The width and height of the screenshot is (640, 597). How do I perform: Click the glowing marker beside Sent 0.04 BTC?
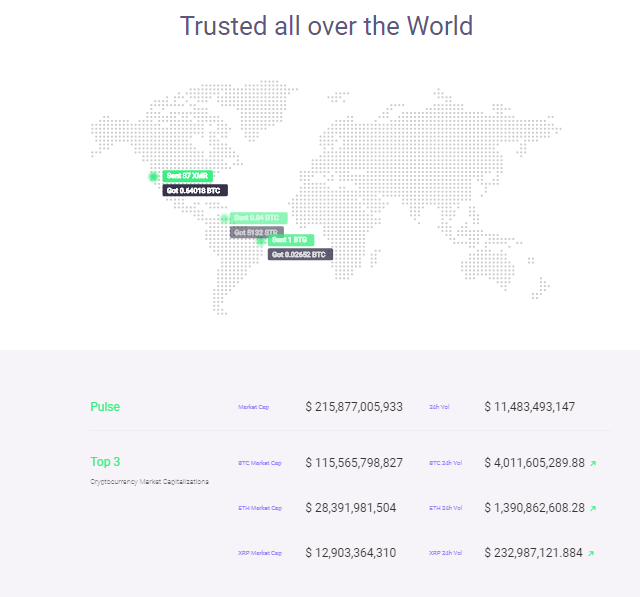click(224, 218)
